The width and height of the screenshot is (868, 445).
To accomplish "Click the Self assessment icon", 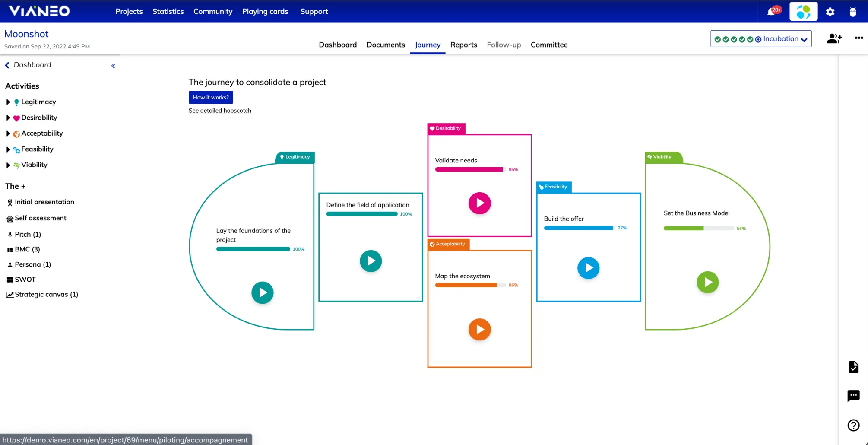I will (10, 219).
